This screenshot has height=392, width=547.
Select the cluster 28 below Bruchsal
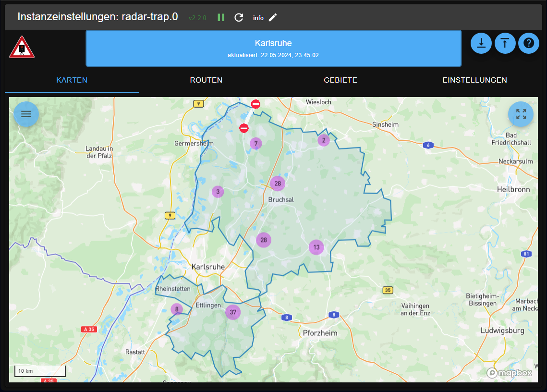click(x=264, y=240)
